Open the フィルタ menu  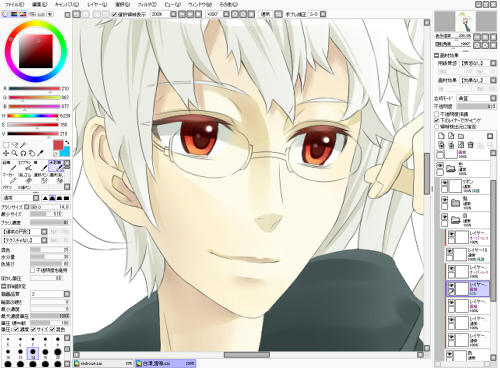click(147, 5)
